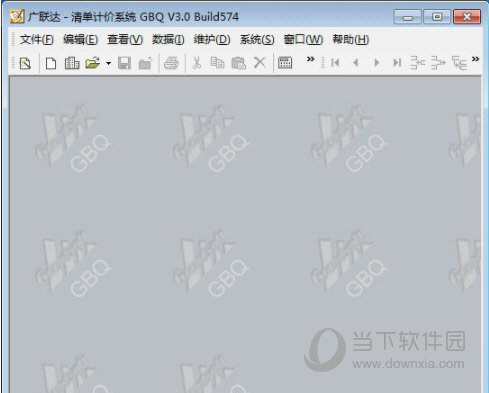The image size is (489, 393).
Task: Expand the first toolbar overflow chevron
Action: (310, 59)
